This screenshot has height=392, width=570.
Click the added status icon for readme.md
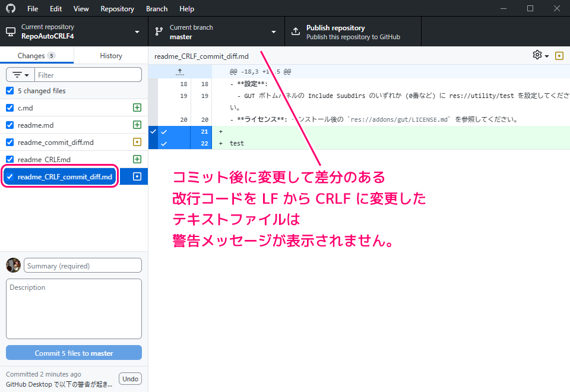(137, 125)
